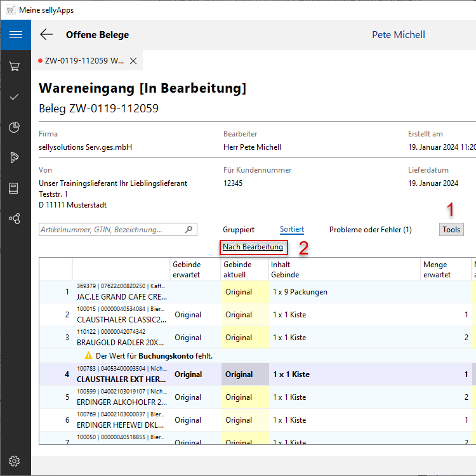
Task: Select the Sortiert view option
Action: click(x=292, y=230)
